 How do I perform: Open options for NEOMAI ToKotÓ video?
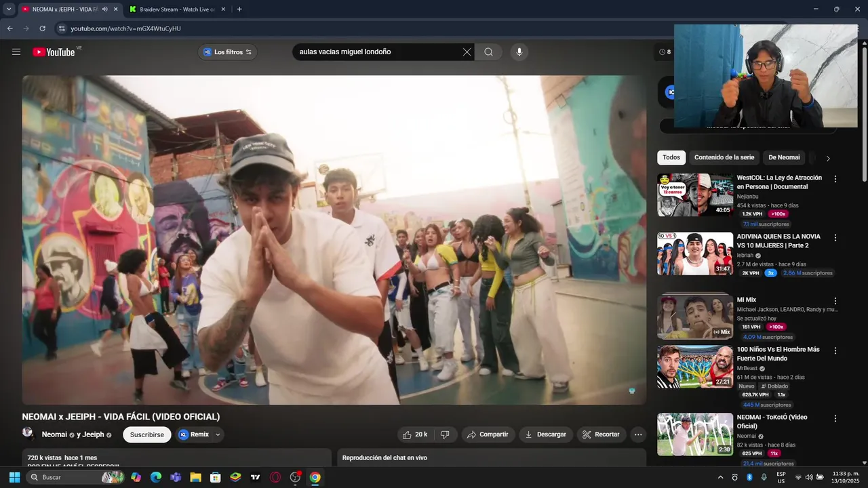pyautogui.click(x=835, y=419)
